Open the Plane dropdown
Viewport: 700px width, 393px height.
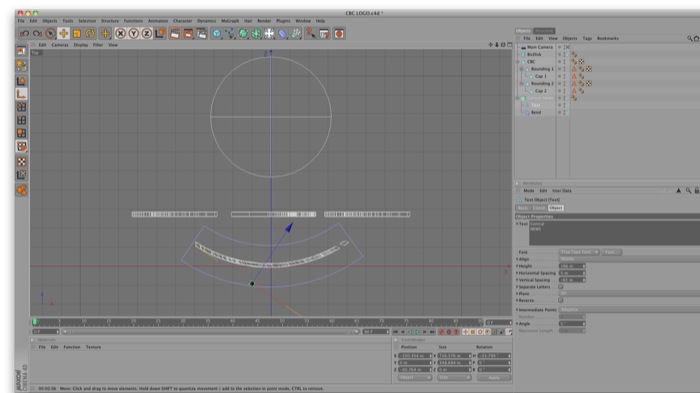pos(629,294)
